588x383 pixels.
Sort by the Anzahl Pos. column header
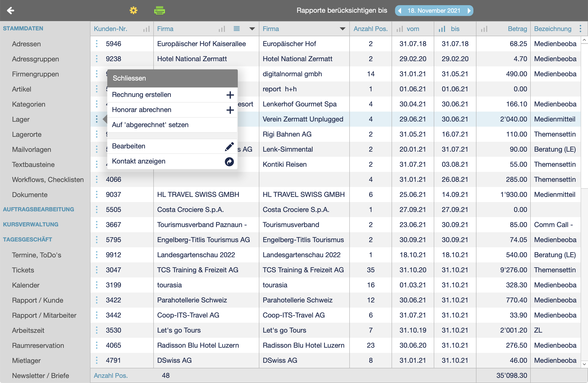coord(371,29)
